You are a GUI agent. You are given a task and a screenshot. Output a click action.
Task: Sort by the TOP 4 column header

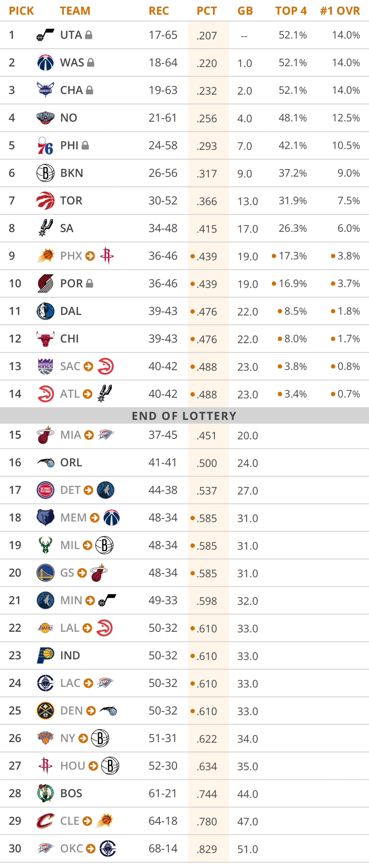tap(291, 11)
